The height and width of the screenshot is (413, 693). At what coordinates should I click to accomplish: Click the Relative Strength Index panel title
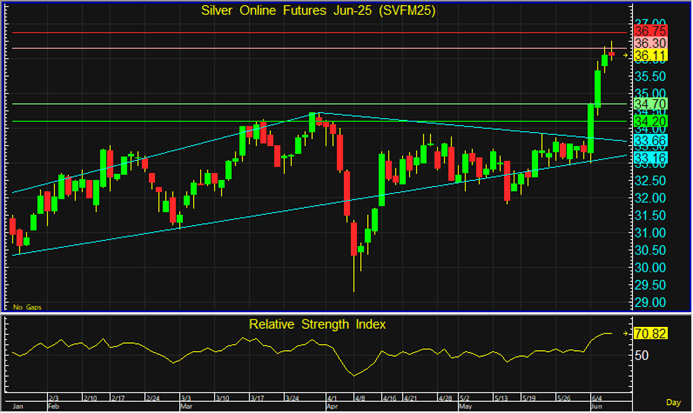[x=317, y=324]
